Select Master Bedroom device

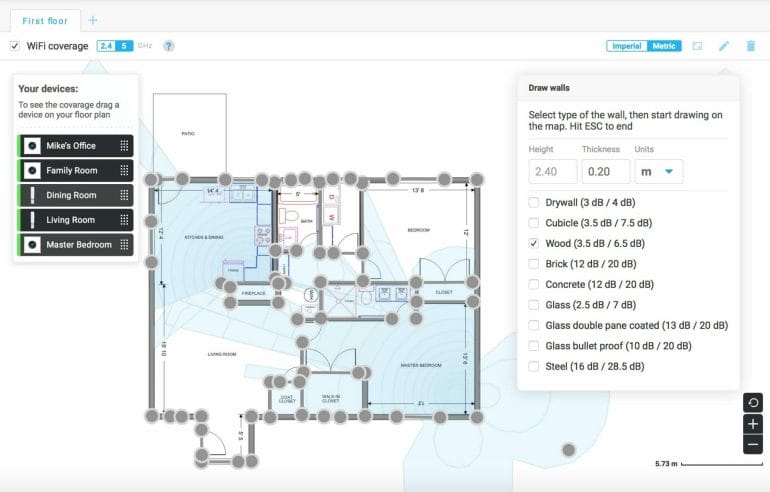(75, 245)
